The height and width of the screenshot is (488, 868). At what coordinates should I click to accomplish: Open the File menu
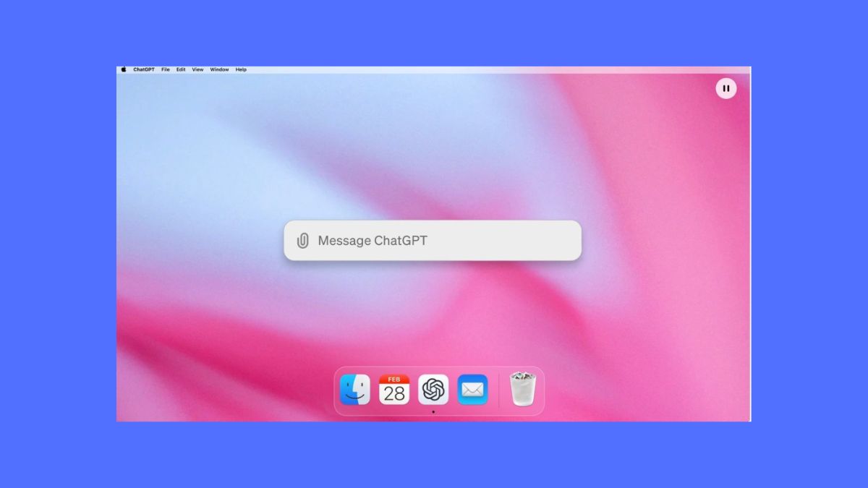[166, 70]
